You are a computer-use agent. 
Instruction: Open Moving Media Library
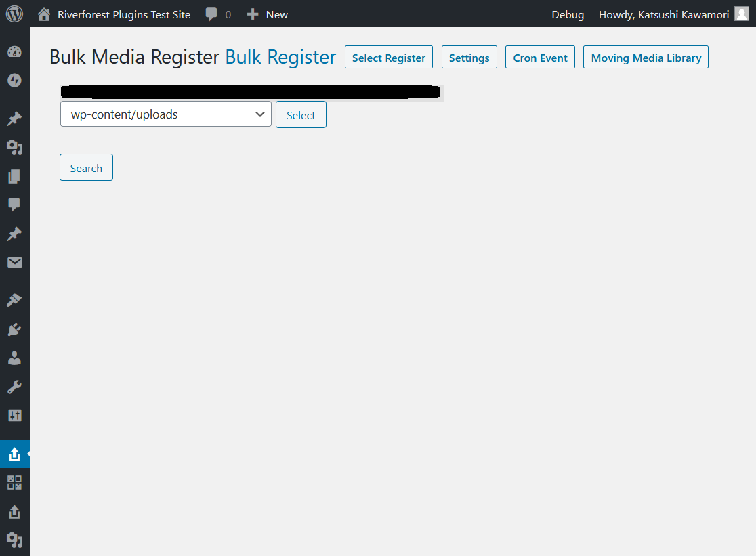[646, 58]
